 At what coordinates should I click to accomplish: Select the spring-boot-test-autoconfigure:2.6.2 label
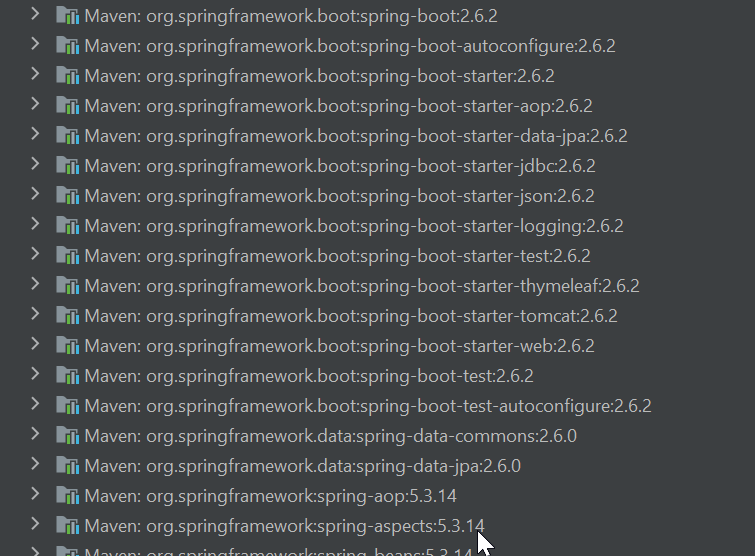click(368, 406)
